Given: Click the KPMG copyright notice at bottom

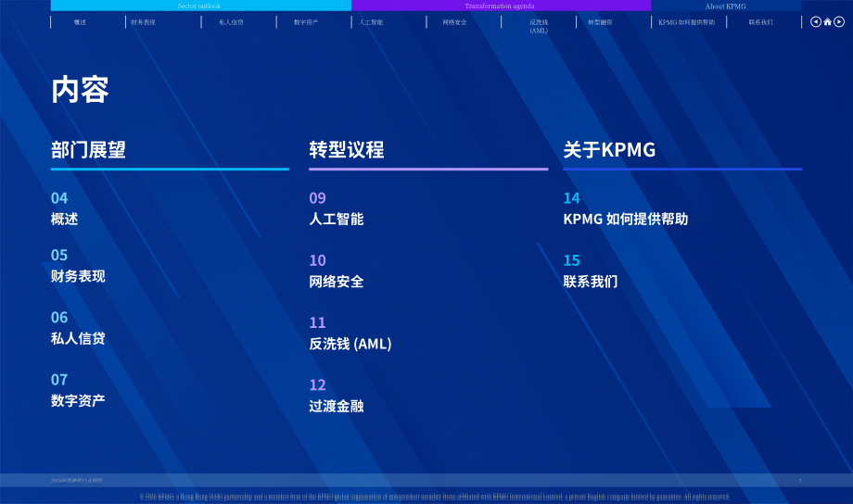Looking at the screenshot, I should 434,497.
